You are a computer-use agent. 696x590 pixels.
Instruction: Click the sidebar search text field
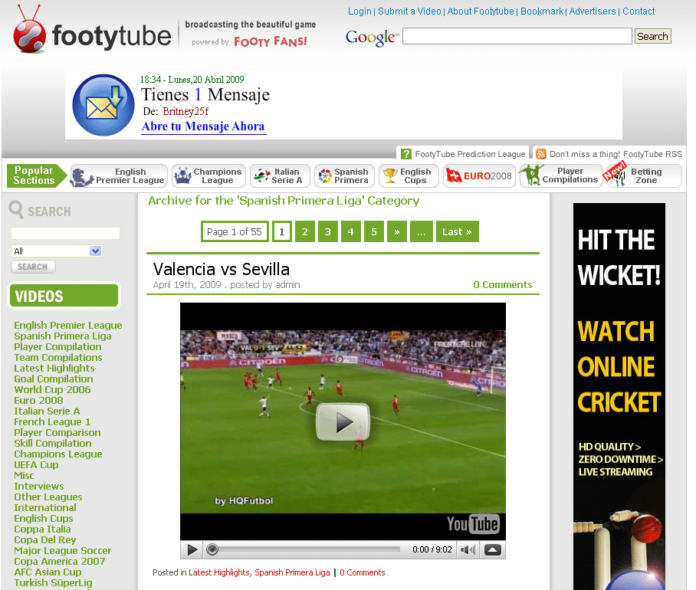pyautogui.click(x=65, y=233)
